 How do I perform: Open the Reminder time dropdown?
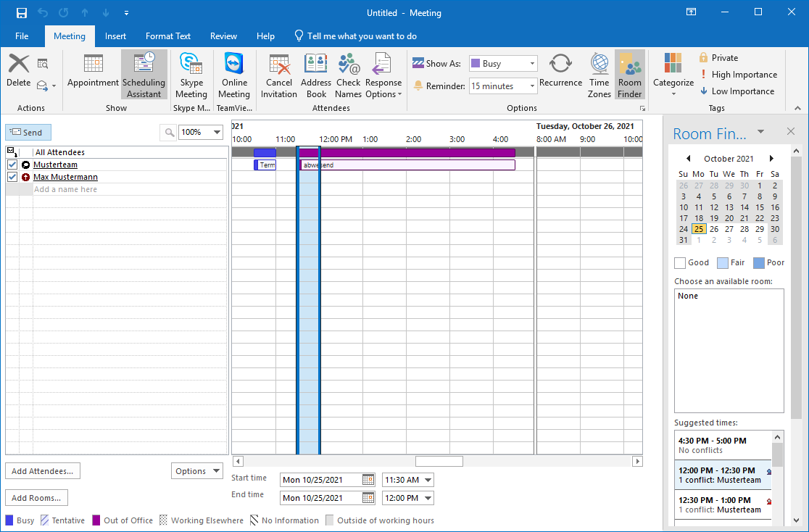pyautogui.click(x=532, y=86)
